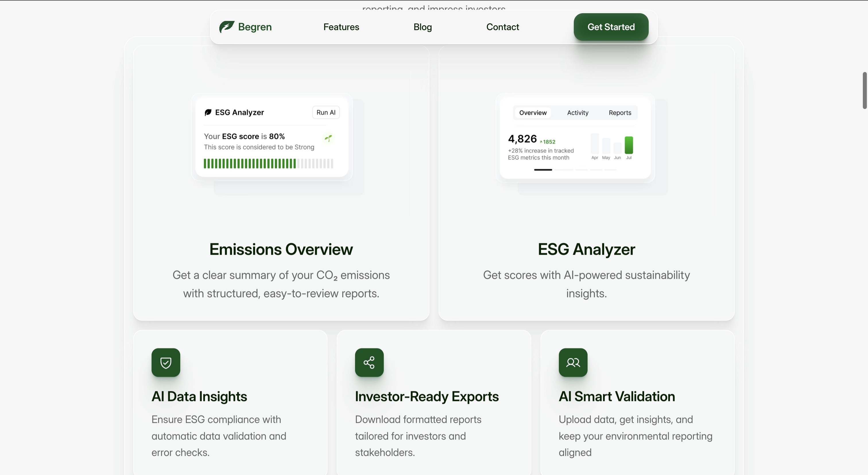The image size is (868, 475).
Task: Open the Features navigation link
Action: tap(341, 27)
